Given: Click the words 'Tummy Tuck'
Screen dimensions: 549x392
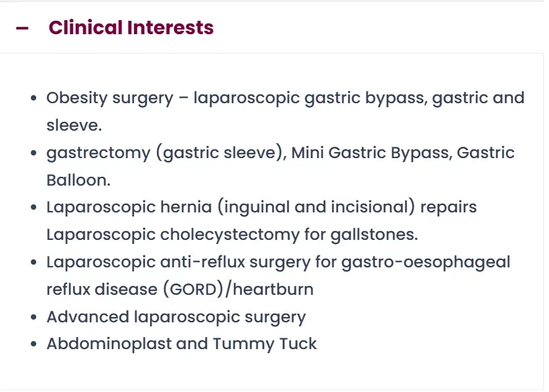Looking at the screenshot, I should pyautogui.click(x=265, y=344).
